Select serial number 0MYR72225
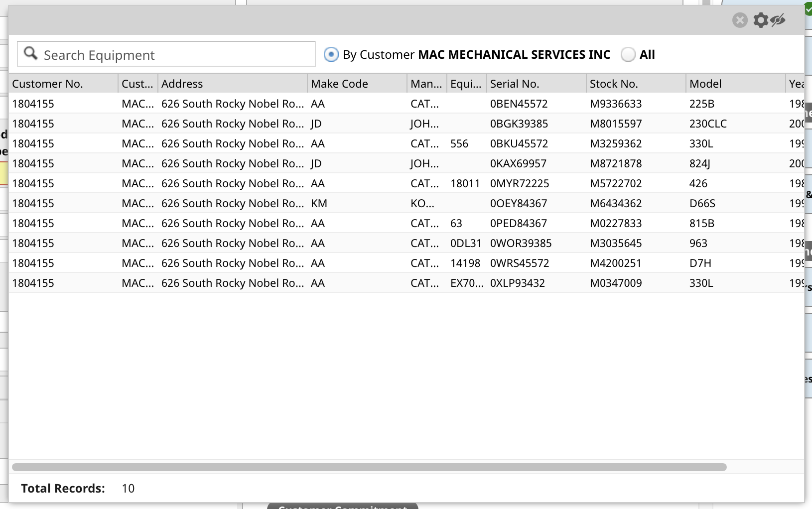 pyautogui.click(x=520, y=183)
